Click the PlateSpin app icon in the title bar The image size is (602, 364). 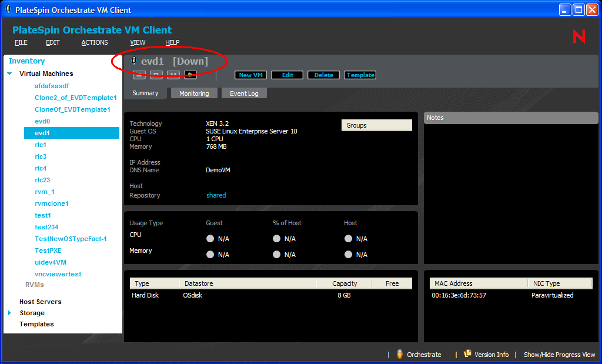click(7, 9)
